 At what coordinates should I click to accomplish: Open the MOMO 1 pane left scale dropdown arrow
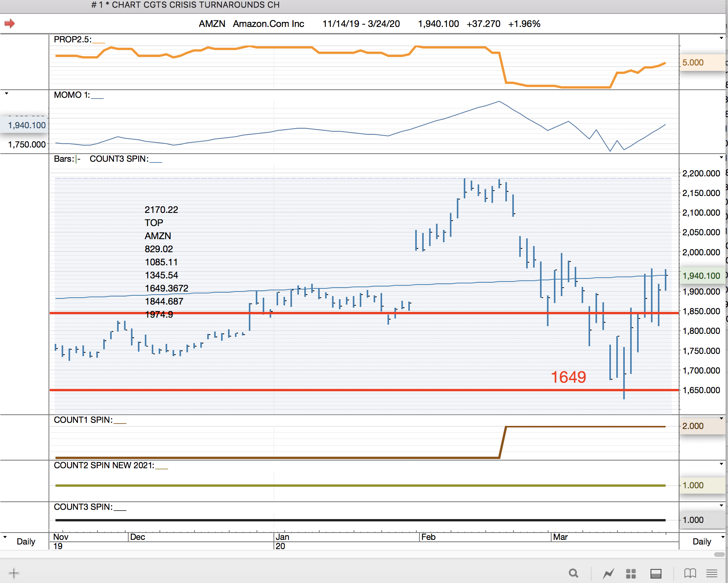click(x=7, y=93)
